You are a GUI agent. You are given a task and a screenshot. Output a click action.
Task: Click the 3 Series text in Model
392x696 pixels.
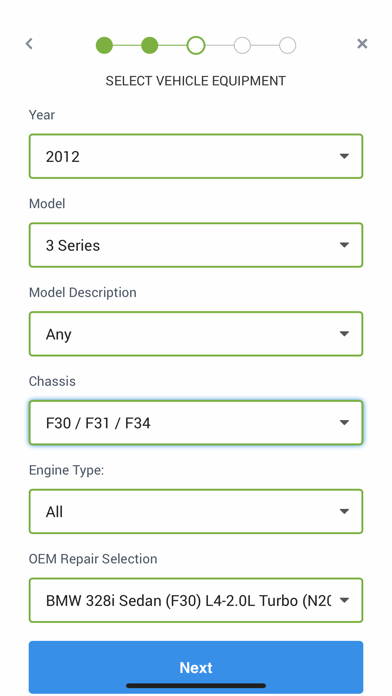(73, 245)
